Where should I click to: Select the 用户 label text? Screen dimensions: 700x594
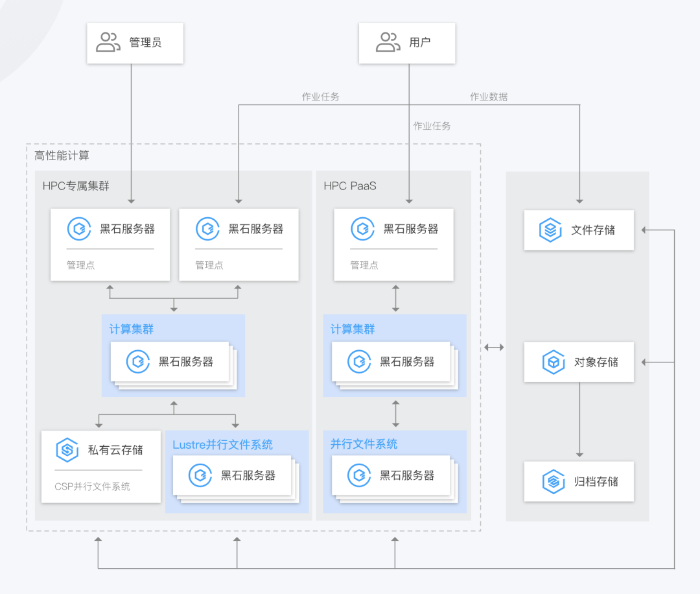[x=420, y=42]
